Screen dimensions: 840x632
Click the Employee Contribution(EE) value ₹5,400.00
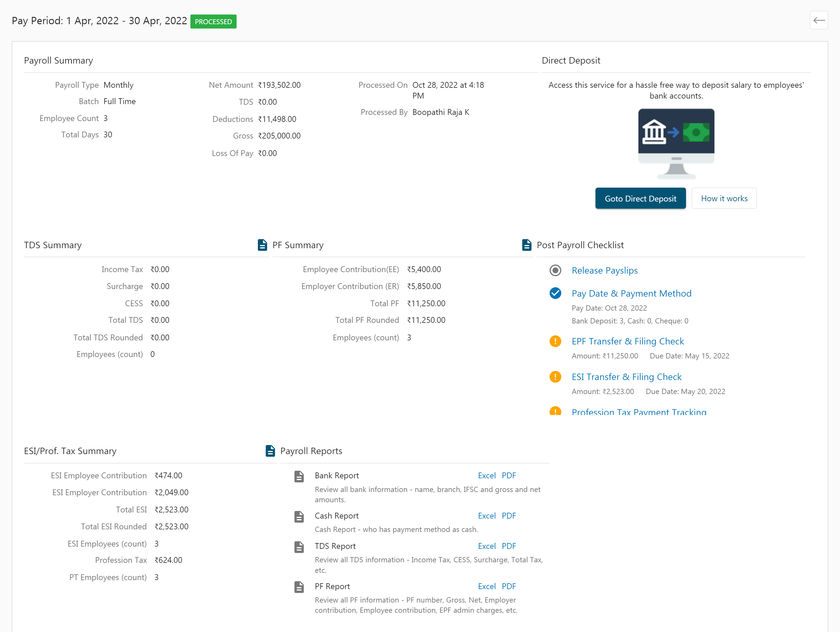pyautogui.click(x=424, y=269)
